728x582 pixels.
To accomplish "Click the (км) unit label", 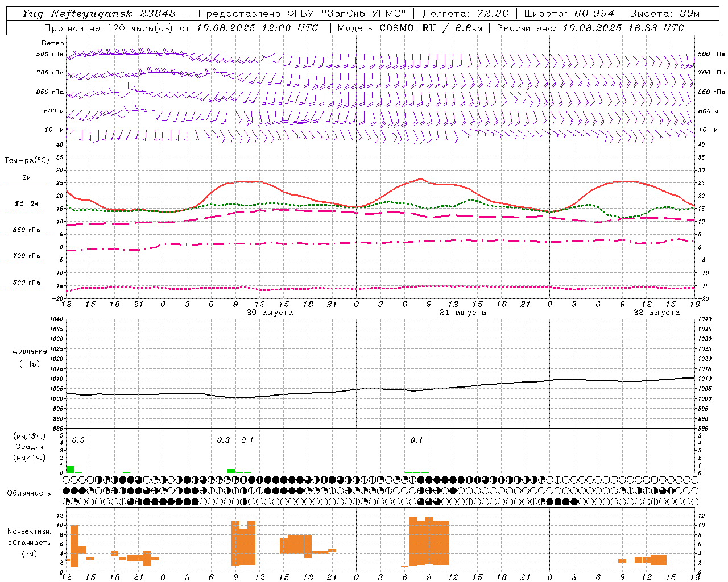I will point(30,554).
